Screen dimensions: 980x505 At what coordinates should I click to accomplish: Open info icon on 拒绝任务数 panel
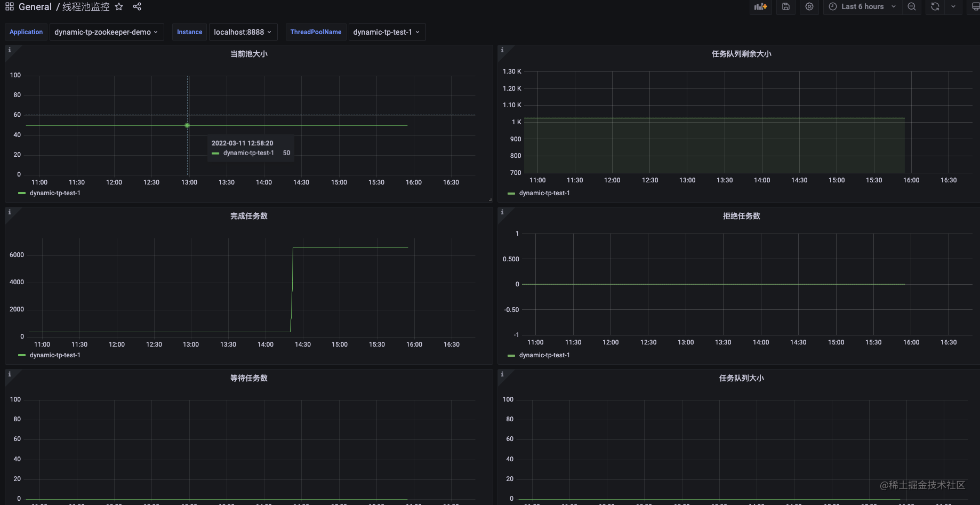pos(502,212)
